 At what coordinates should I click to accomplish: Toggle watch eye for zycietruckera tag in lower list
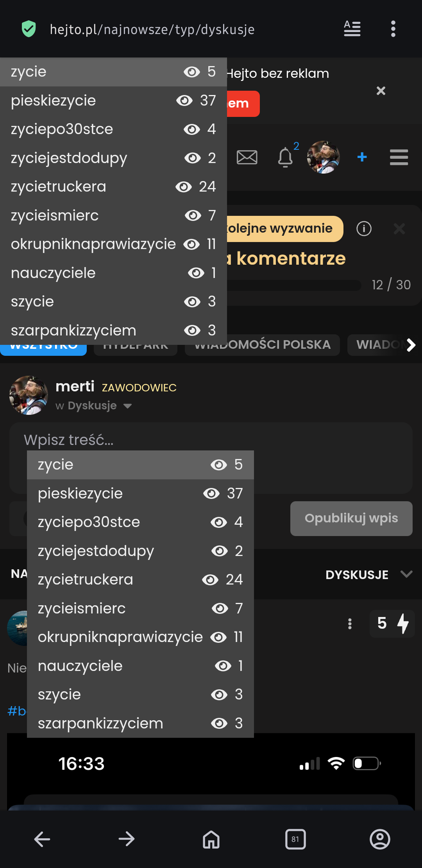pos(210,579)
